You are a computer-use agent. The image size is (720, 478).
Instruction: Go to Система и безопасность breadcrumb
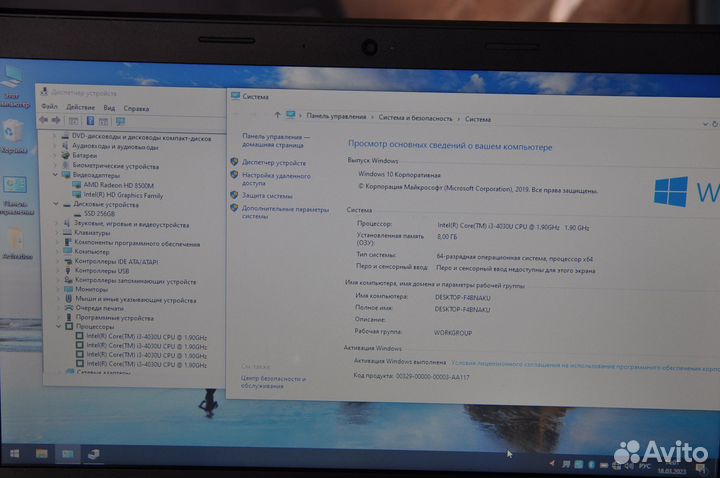[x=415, y=118]
